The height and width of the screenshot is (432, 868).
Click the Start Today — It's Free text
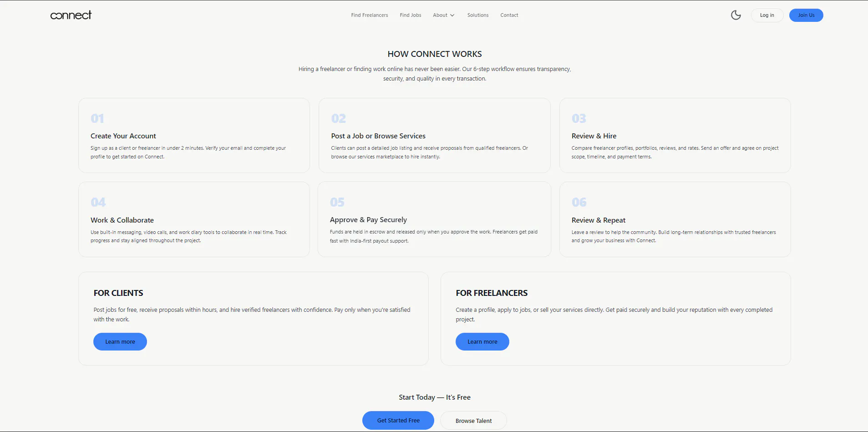tap(435, 397)
